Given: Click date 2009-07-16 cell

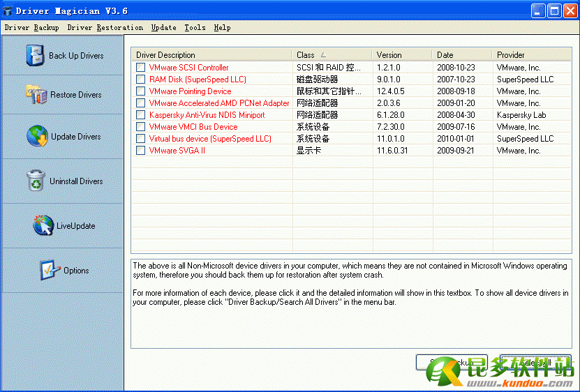Looking at the screenshot, I should (456, 126).
